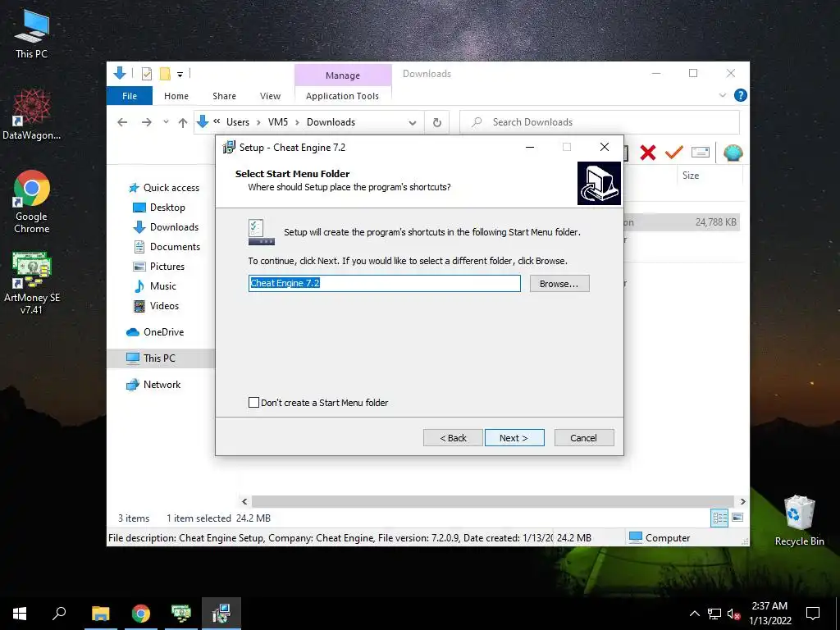Open Share ribbon tab
840x630 pixels.
pyautogui.click(x=224, y=96)
